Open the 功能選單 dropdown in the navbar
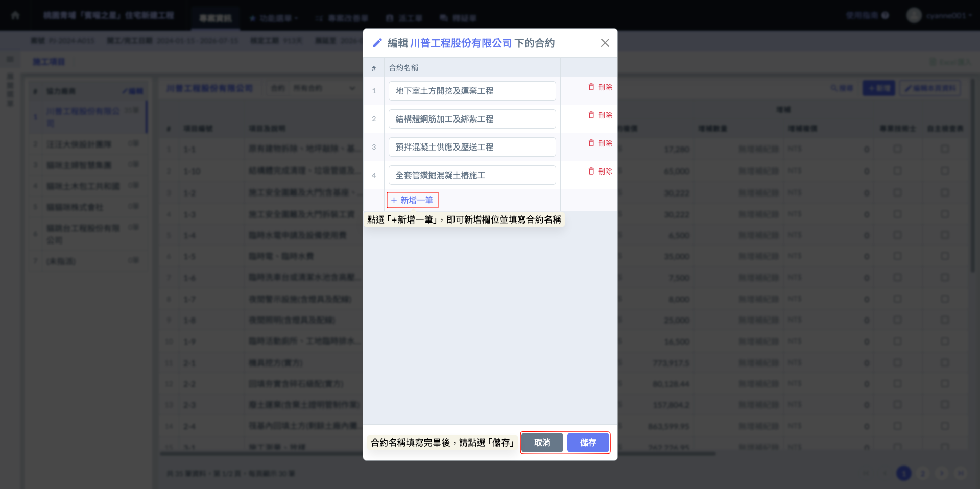Viewport: 980px width, 489px height. [x=274, y=18]
